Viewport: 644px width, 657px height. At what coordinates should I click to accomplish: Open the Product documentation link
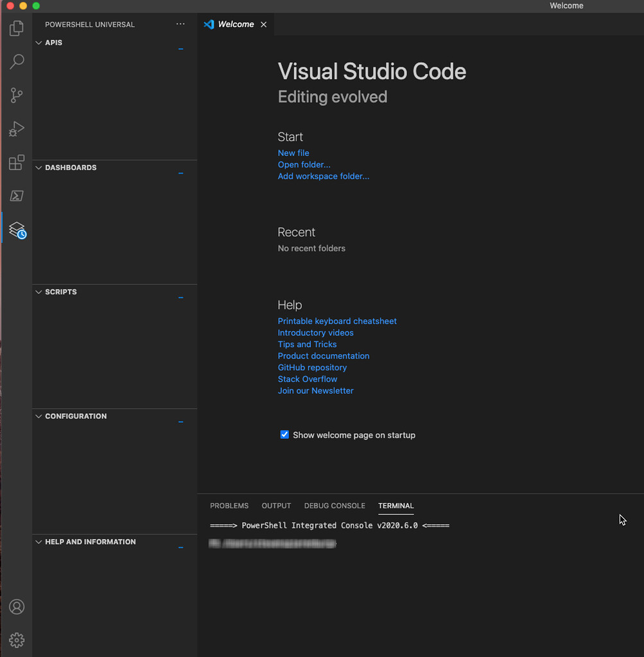pyautogui.click(x=324, y=355)
